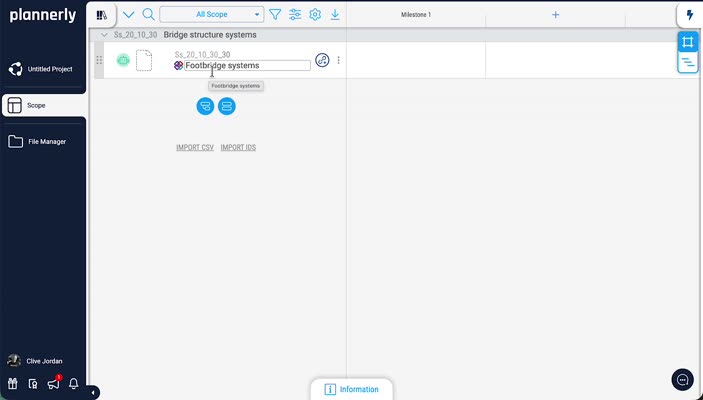Open the library books icon

(x=102, y=15)
